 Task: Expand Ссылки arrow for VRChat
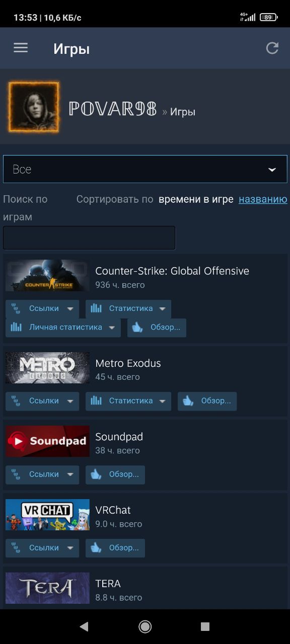click(70, 548)
